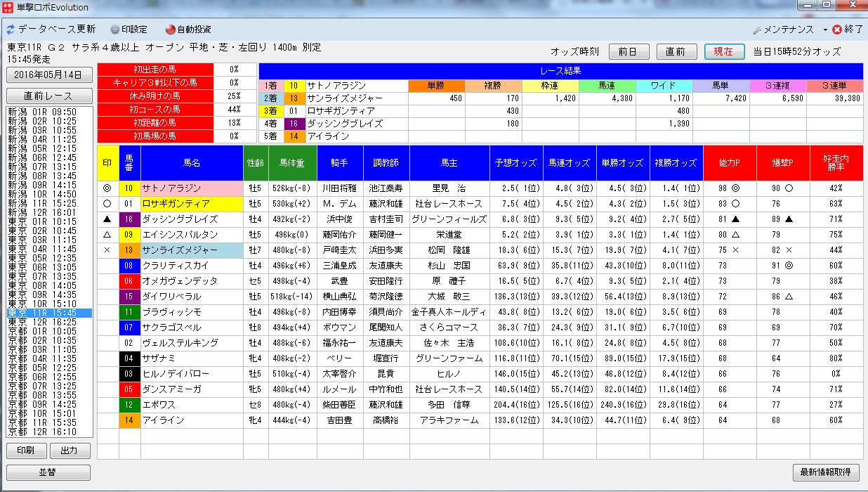Select 前日 odds time button
The image size is (868, 492).
pyautogui.click(x=629, y=51)
